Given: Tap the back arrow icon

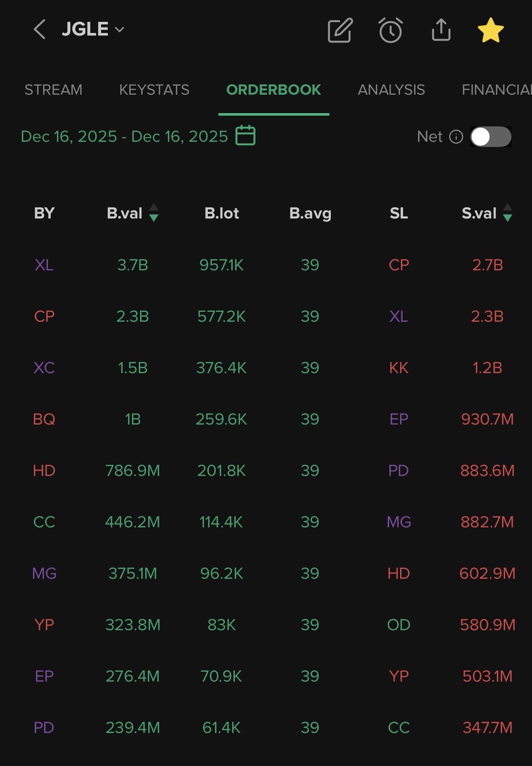Looking at the screenshot, I should tap(39, 30).
